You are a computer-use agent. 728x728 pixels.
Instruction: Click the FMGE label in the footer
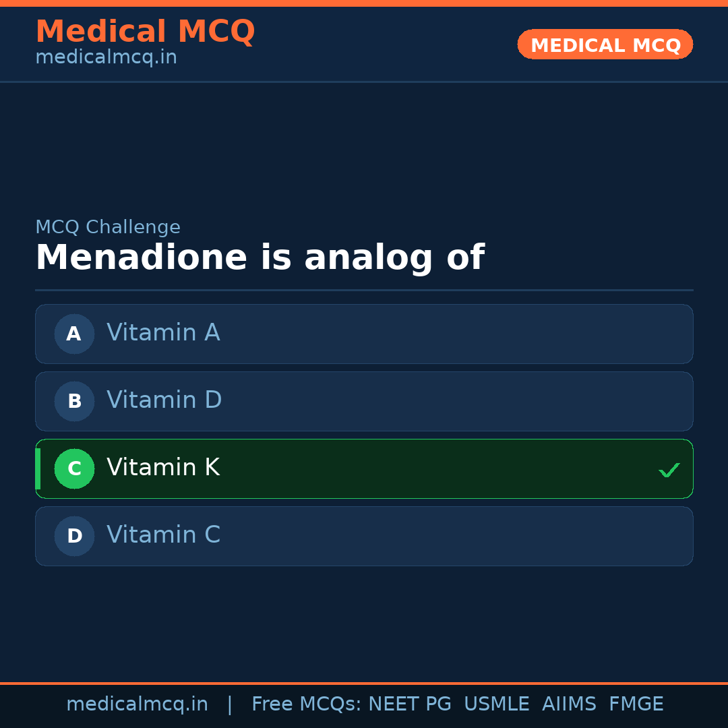pos(636,704)
